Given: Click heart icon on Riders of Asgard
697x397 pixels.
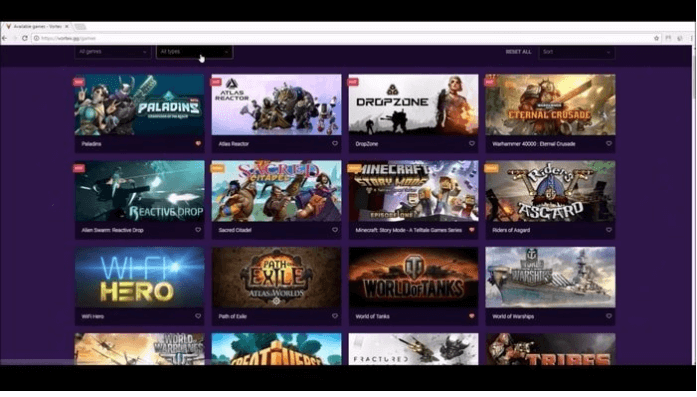Looking at the screenshot, I should pyautogui.click(x=609, y=230).
